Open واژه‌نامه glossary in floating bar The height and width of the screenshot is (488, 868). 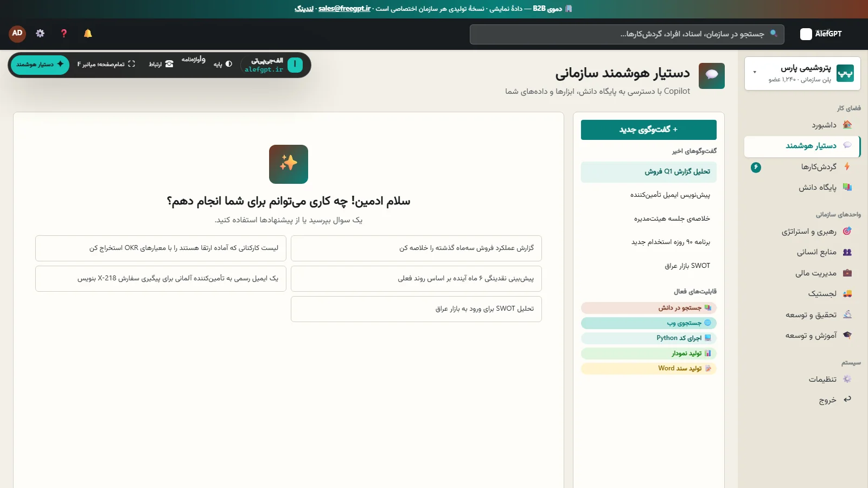click(194, 60)
